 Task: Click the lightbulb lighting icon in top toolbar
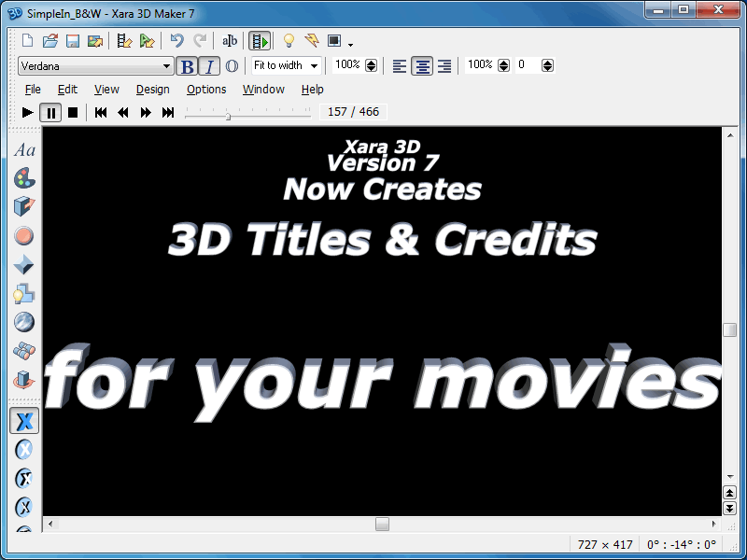289,41
